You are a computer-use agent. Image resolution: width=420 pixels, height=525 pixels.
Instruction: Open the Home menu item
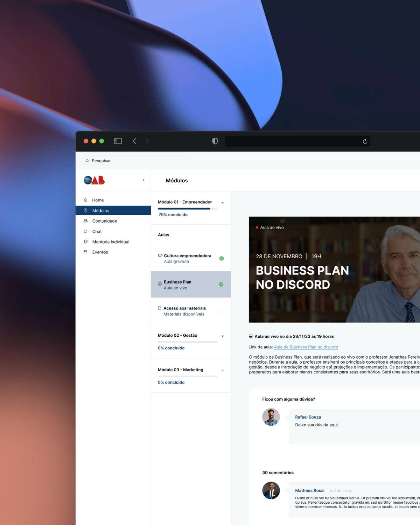pyautogui.click(x=113, y=200)
